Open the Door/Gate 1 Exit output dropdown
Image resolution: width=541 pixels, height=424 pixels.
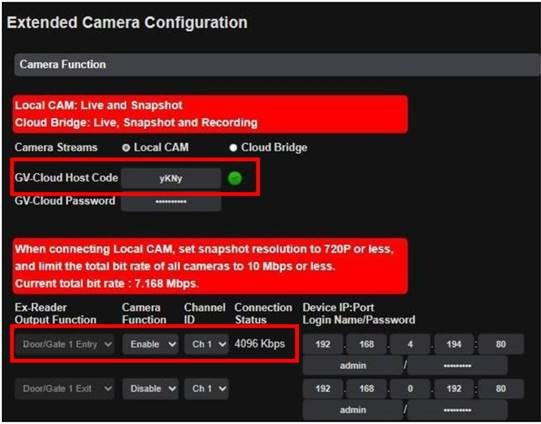[65, 388]
